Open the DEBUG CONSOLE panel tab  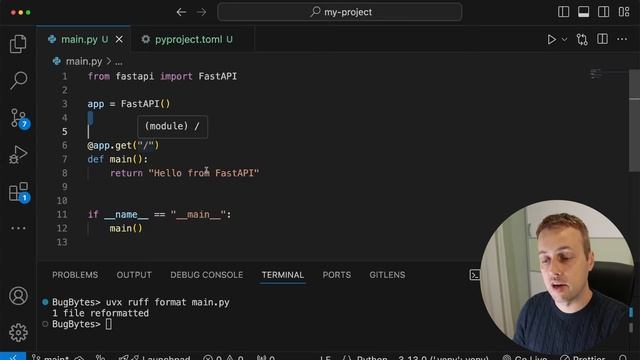(x=207, y=275)
